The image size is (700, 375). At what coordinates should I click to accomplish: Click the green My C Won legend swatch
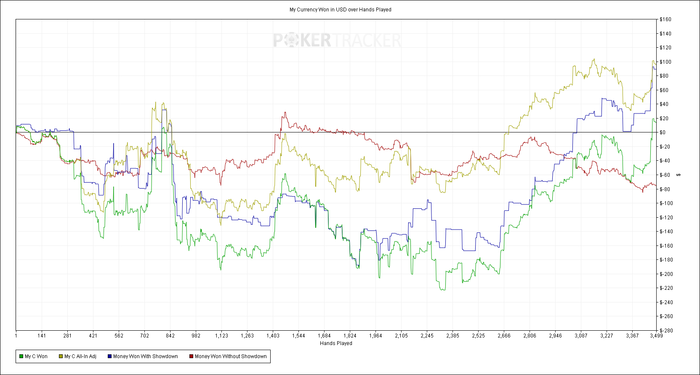point(21,356)
